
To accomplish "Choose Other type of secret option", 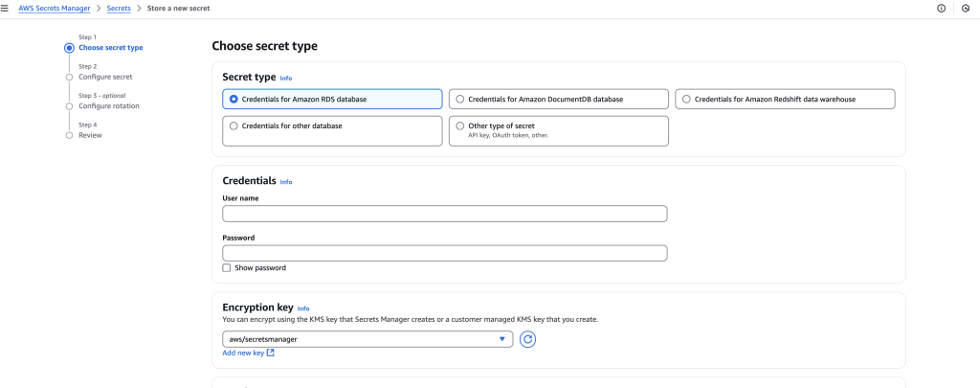I will [x=460, y=126].
